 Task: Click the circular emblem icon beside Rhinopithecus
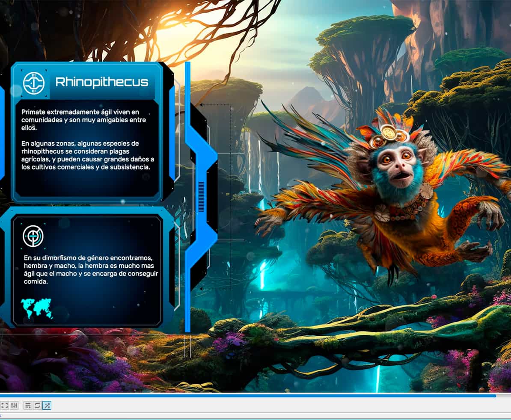point(33,83)
